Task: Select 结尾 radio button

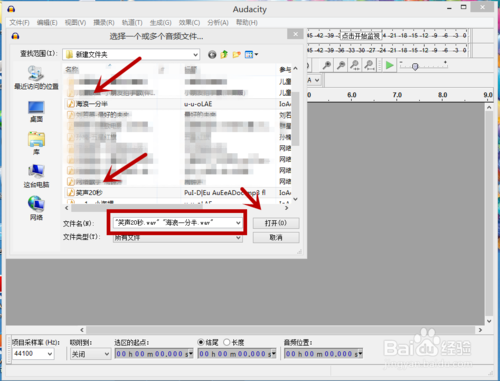Action: [x=201, y=342]
